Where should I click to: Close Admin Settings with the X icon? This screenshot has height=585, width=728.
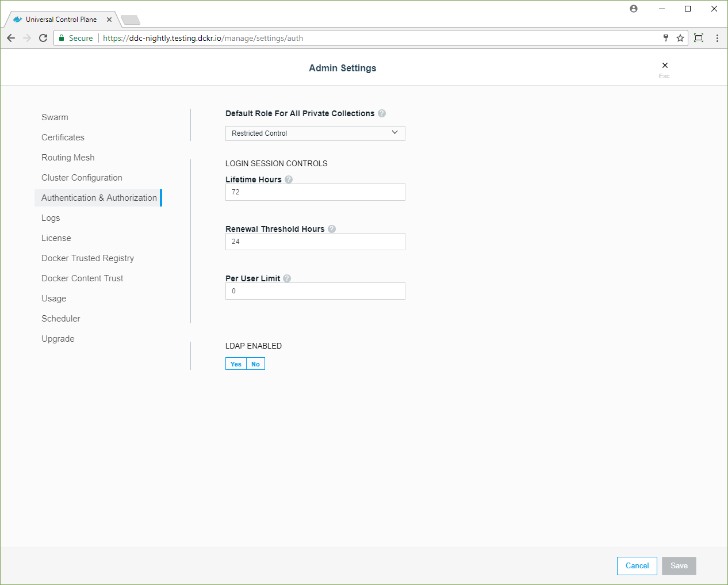(x=665, y=66)
